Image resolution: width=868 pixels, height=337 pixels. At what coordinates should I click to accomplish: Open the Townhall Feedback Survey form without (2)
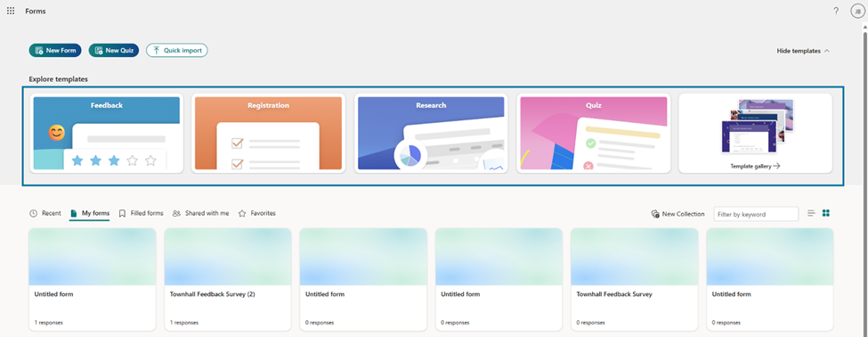point(634,279)
